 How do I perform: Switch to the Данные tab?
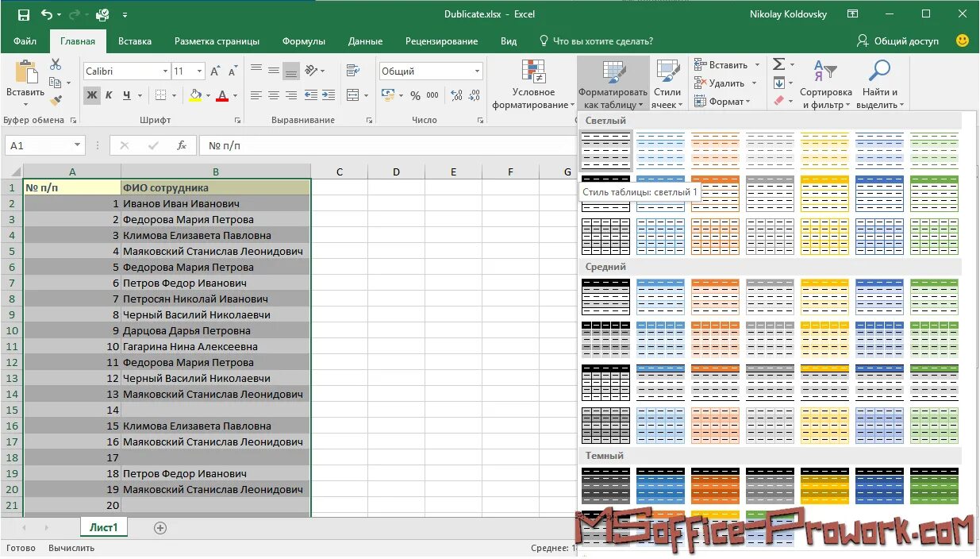click(x=365, y=41)
